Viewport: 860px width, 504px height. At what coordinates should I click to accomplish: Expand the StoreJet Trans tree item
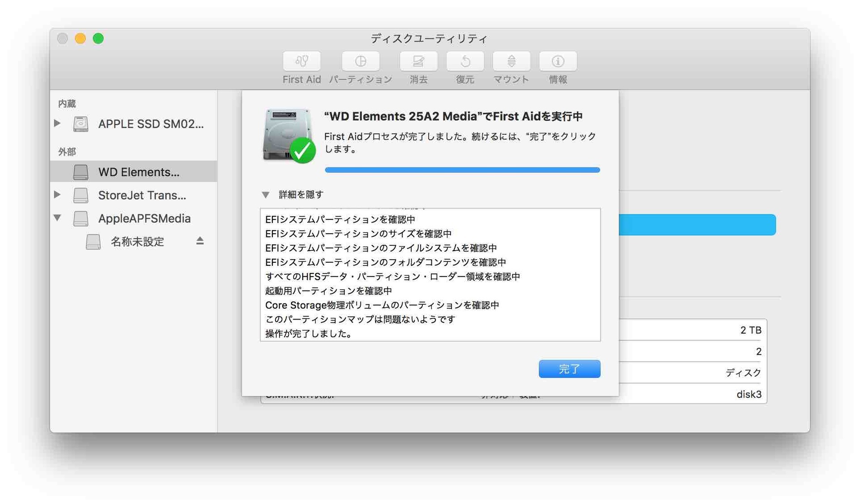pos(60,194)
